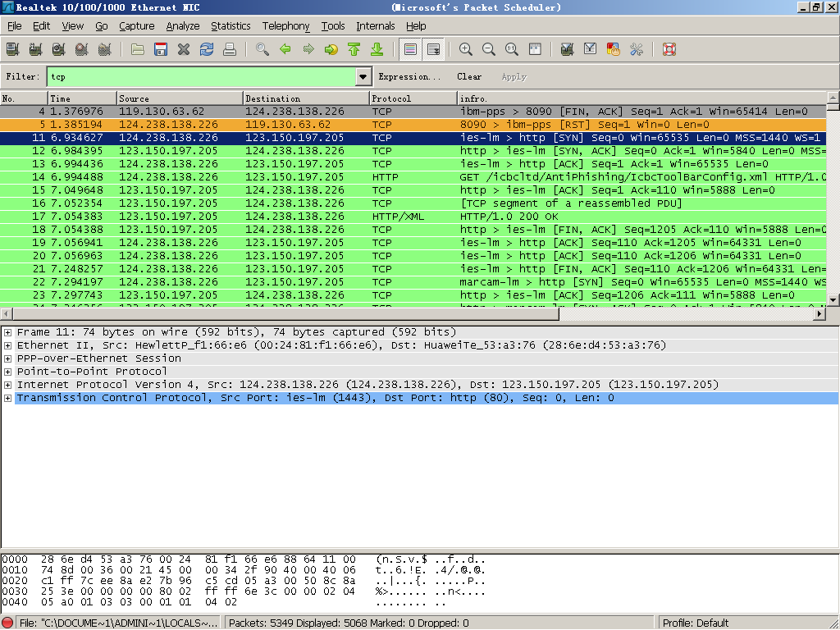Open the Statistics menu
The image size is (840, 630).
pyautogui.click(x=231, y=25)
